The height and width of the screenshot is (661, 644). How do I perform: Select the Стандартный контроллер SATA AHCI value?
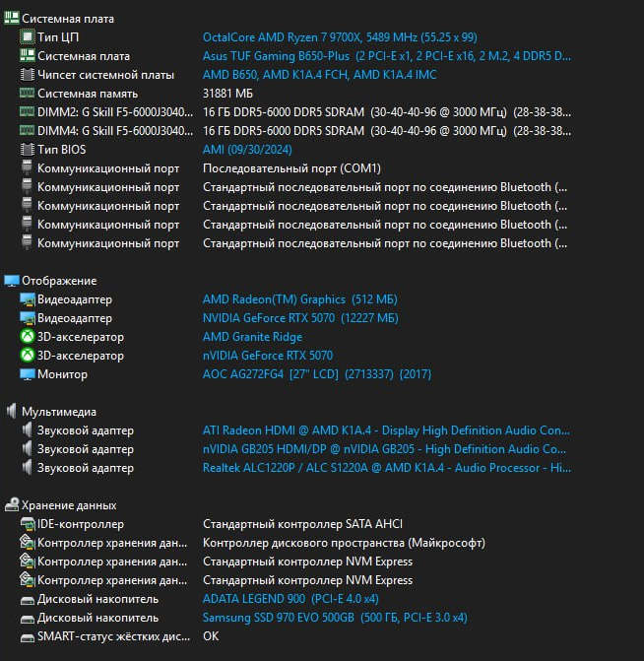pyautogui.click(x=302, y=524)
